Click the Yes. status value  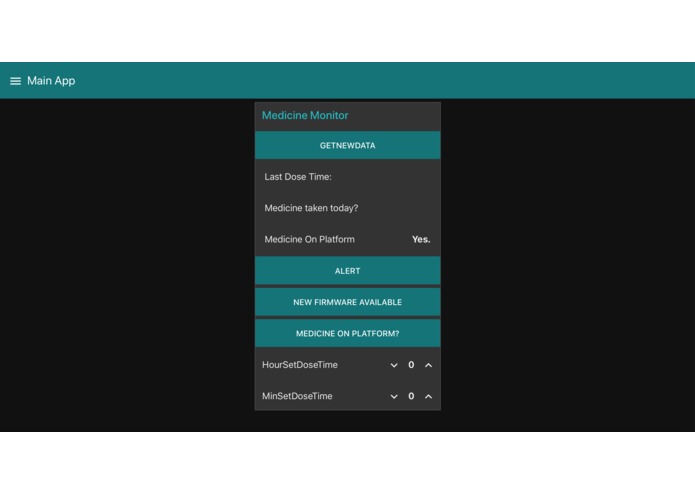pos(421,239)
